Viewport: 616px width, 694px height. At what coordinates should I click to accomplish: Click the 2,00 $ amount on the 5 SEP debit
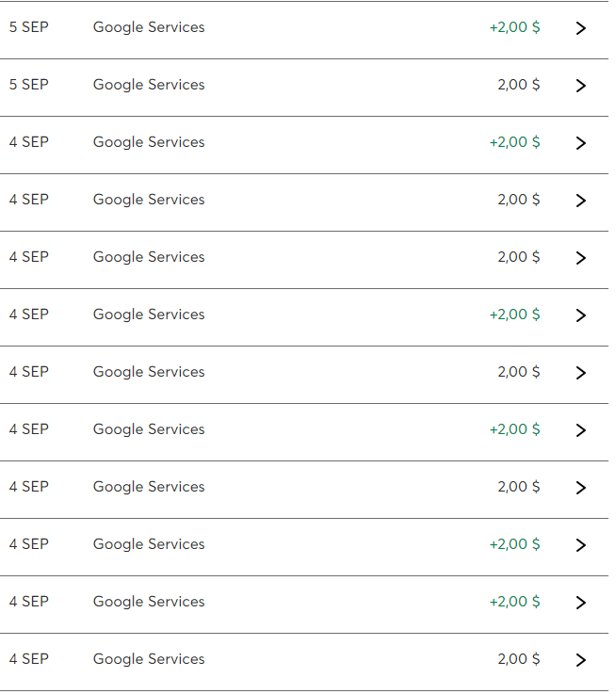point(518,85)
